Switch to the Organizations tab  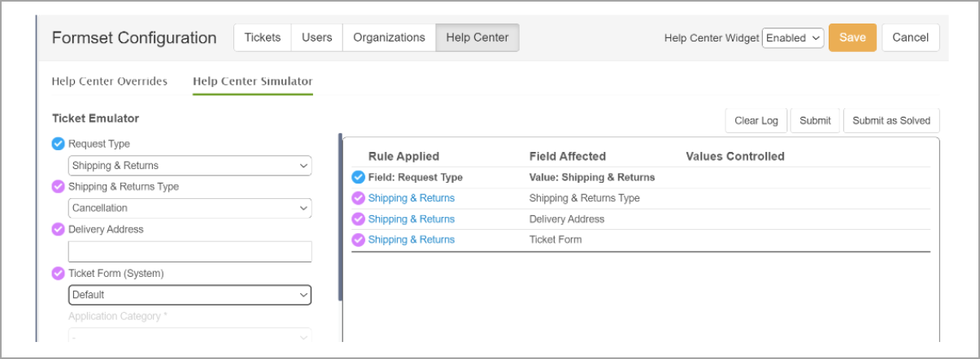click(389, 37)
